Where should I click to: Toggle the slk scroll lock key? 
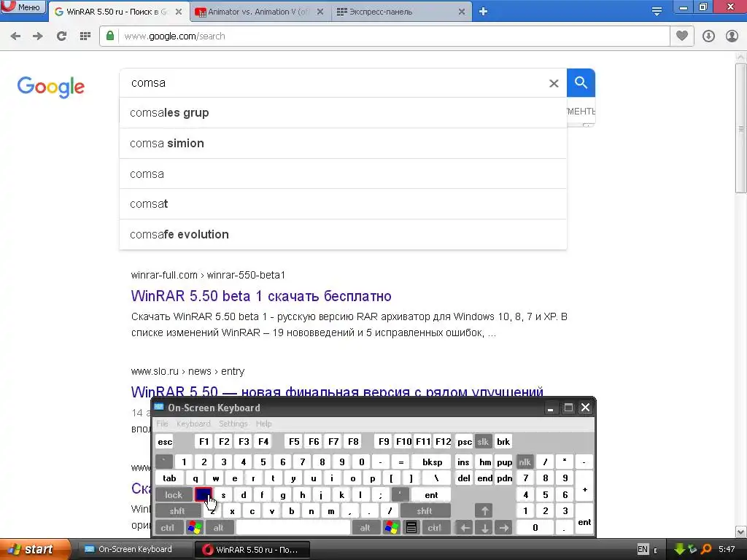tap(483, 442)
